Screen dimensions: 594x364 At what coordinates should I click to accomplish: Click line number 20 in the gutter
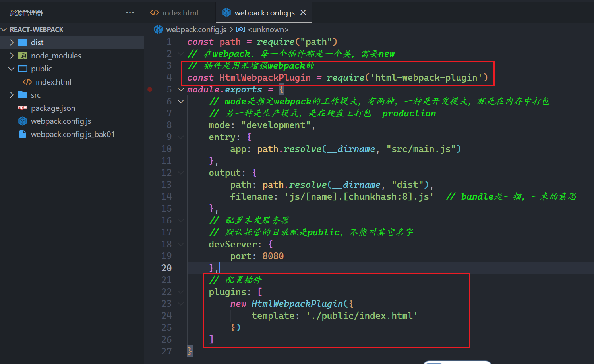pyautogui.click(x=166, y=268)
